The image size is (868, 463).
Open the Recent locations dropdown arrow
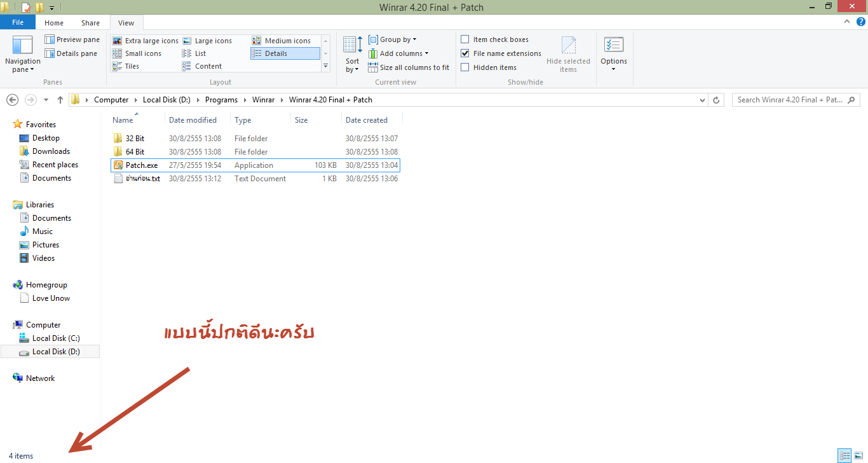[46, 100]
